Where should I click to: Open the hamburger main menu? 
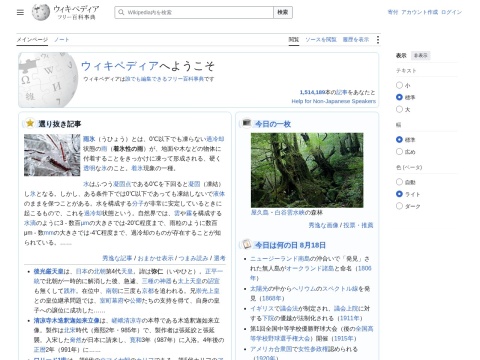[20, 12]
